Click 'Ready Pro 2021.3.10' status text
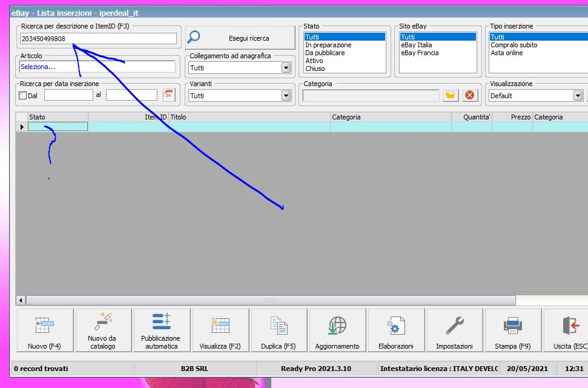 tap(315, 369)
